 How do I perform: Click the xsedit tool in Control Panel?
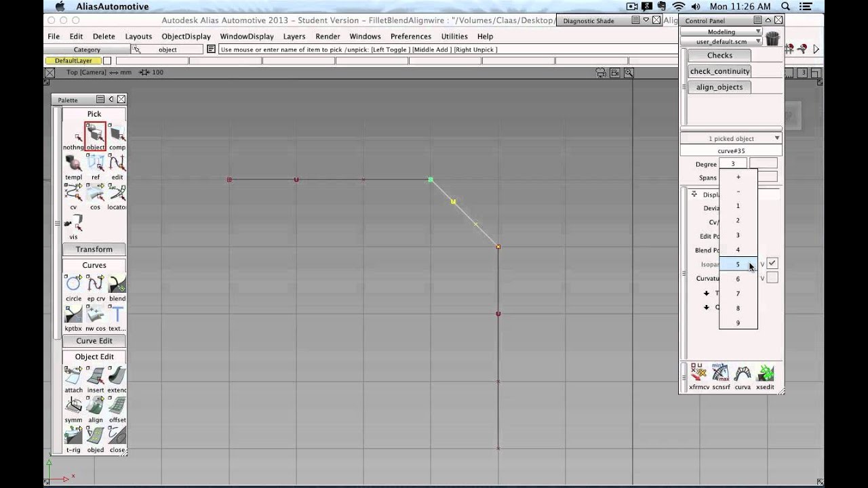click(x=765, y=377)
